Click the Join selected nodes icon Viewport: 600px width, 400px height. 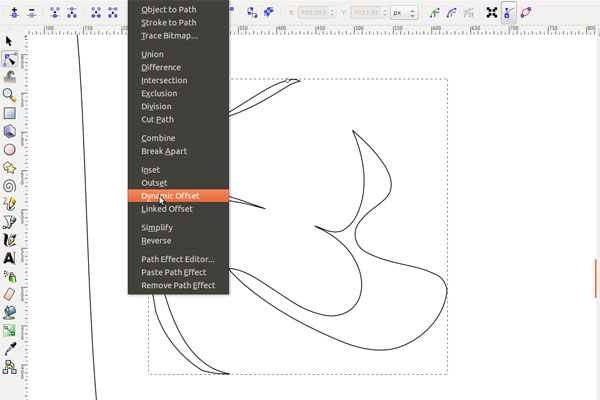pyautogui.click(x=55, y=13)
